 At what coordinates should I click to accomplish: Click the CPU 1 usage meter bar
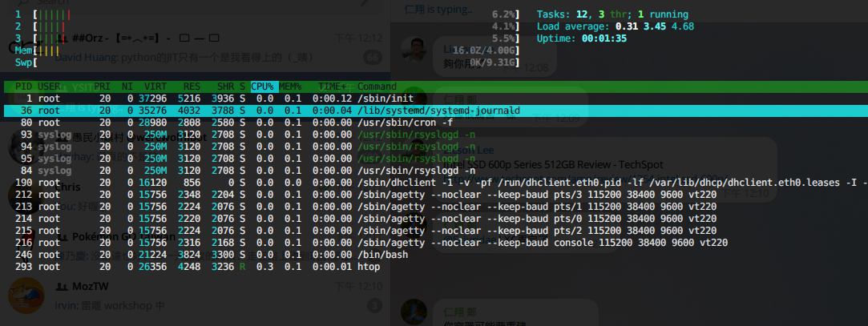[x=268, y=14]
